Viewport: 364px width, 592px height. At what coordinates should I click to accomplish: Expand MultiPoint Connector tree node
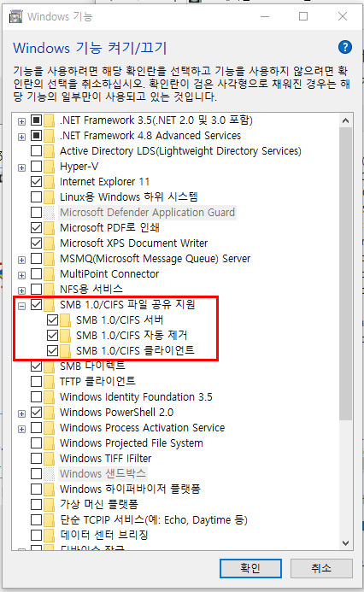22,275
